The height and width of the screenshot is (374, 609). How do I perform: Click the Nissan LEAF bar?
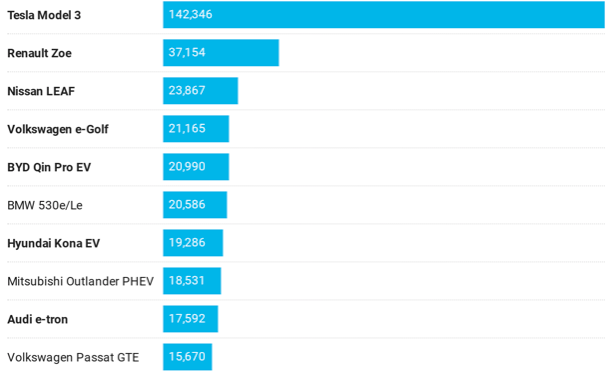200,91
